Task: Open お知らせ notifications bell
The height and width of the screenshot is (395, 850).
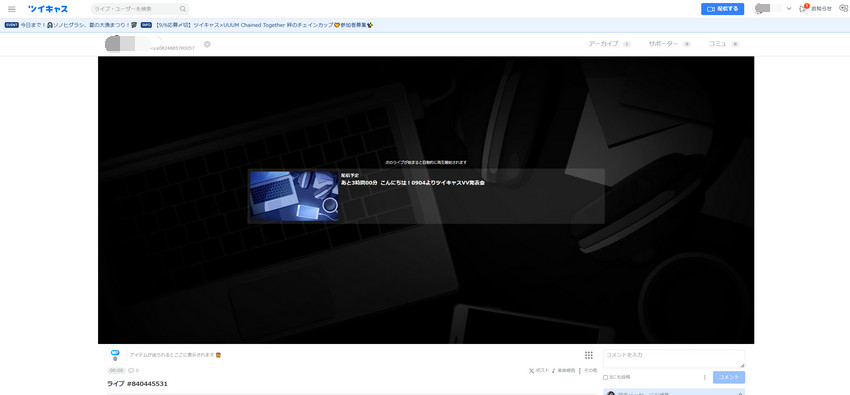Action: [x=815, y=9]
